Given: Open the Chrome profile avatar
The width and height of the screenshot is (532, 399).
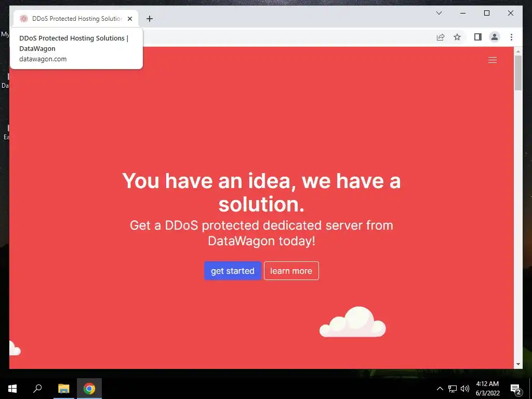Looking at the screenshot, I should tap(495, 37).
